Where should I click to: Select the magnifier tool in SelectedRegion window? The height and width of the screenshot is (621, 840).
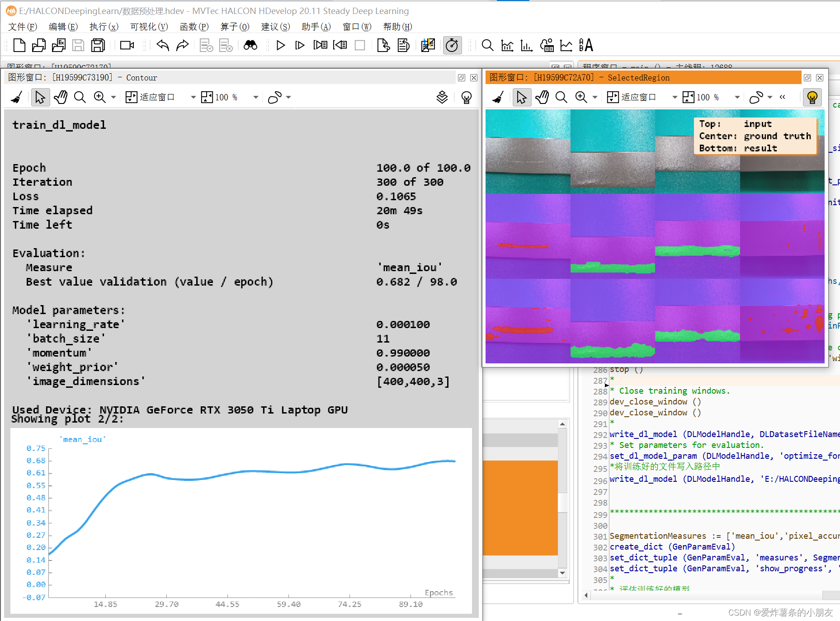coord(562,97)
